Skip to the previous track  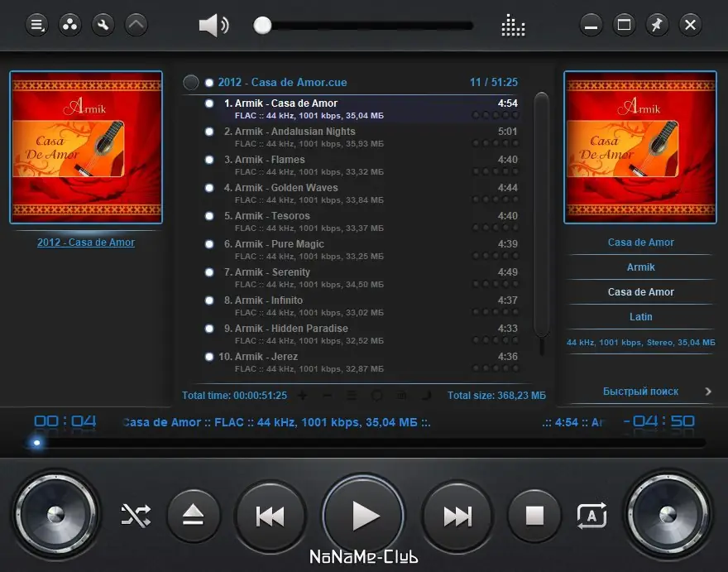click(271, 516)
